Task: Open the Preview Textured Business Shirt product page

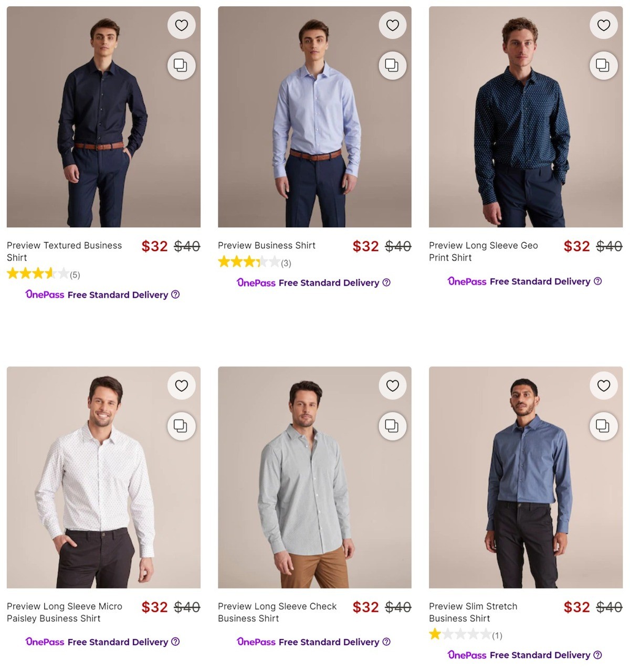Action: click(x=64, y=251)
